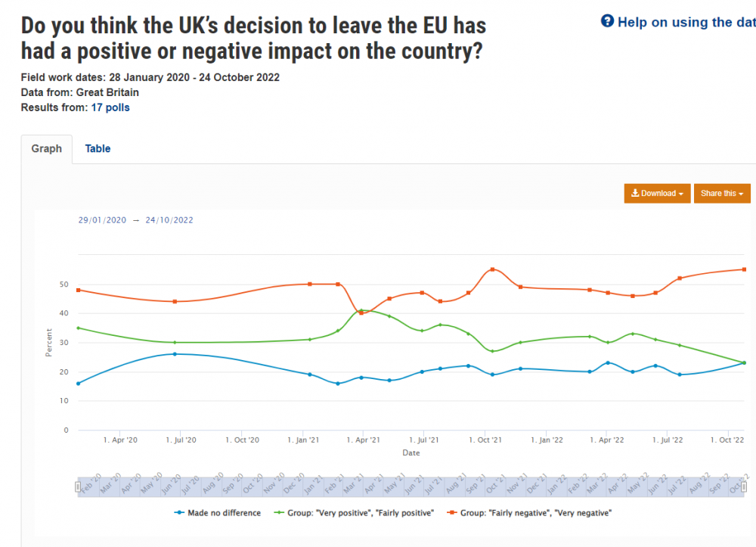The width and height of the screenshot is (756, 547).
Task: Click the green positive group legend marker
Action: pos(279,513)
